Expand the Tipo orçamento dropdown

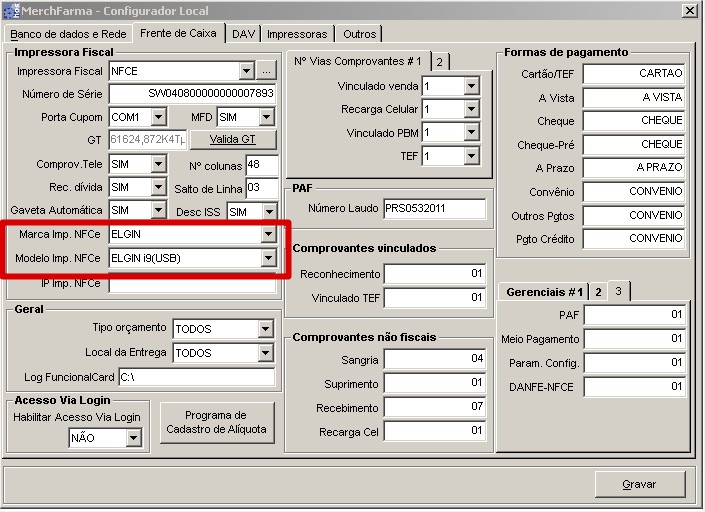coord(264,329)
